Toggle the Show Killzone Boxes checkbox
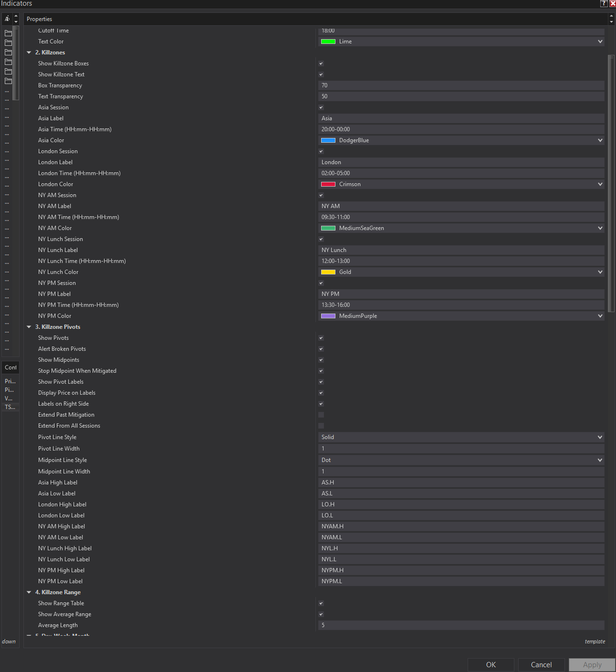The height and width of the screenshot is (672, 616). click(x=321, y=63)
